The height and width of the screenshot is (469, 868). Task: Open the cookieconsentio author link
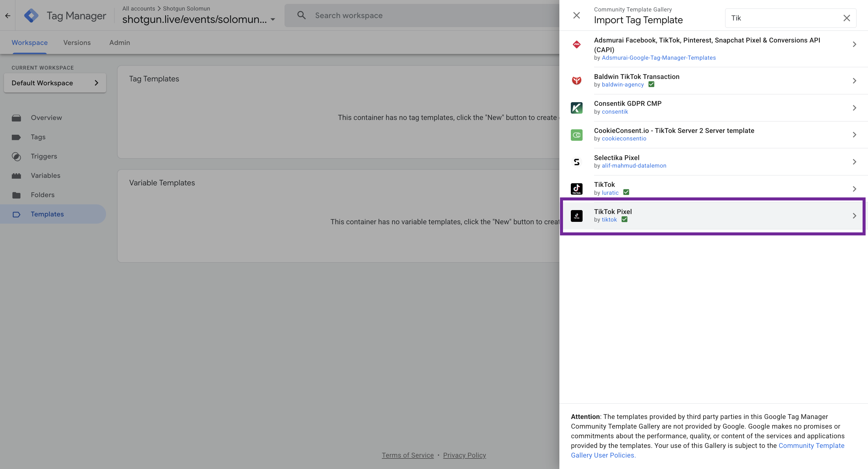tap(624, 138)
